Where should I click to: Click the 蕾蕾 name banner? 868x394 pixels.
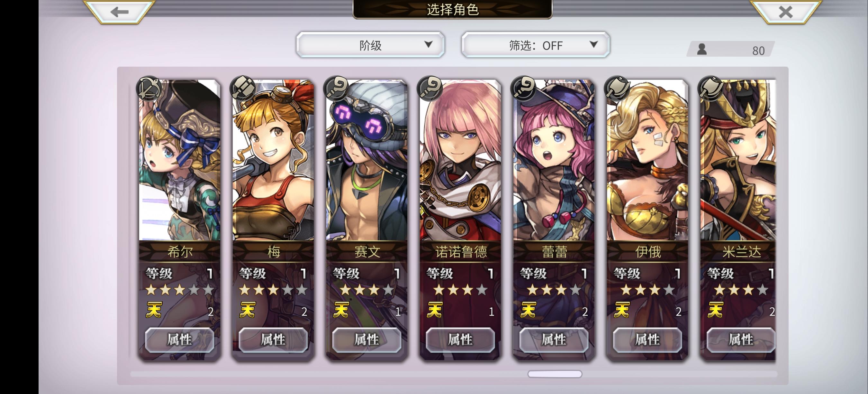coord(554,252)
